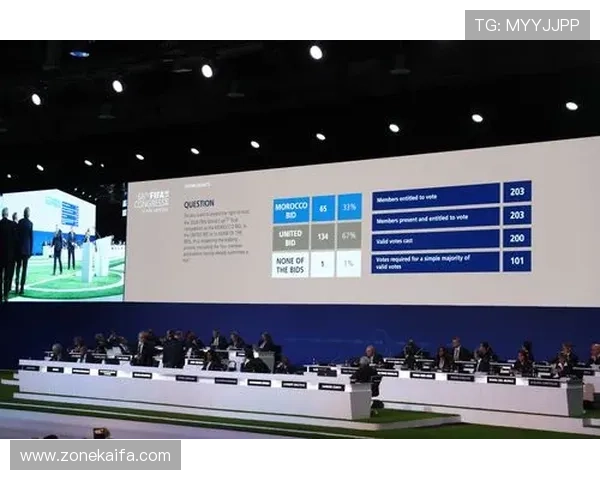This screenshot has height=480, width=600.
Task: Click 203 beside 'Members present and entitled to vote'
Action: click(x=517, y=215)
